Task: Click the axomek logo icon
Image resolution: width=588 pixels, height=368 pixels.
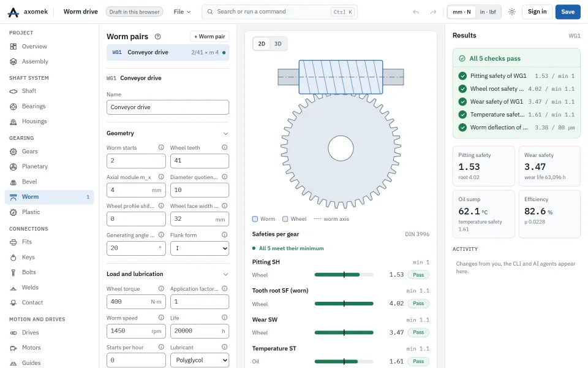Action: click(13, 12)
